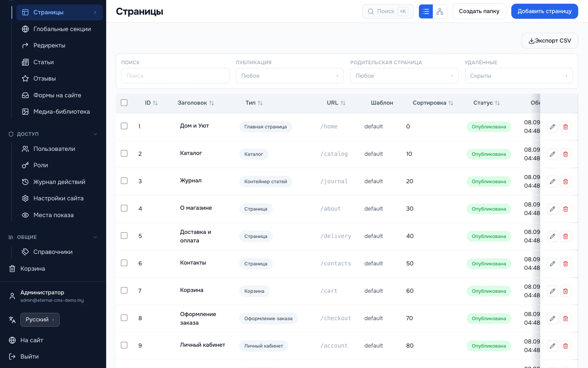Viewport: 588px width, 368px height.
Task: Open the top bar Поиск search box
Action: 388,11
